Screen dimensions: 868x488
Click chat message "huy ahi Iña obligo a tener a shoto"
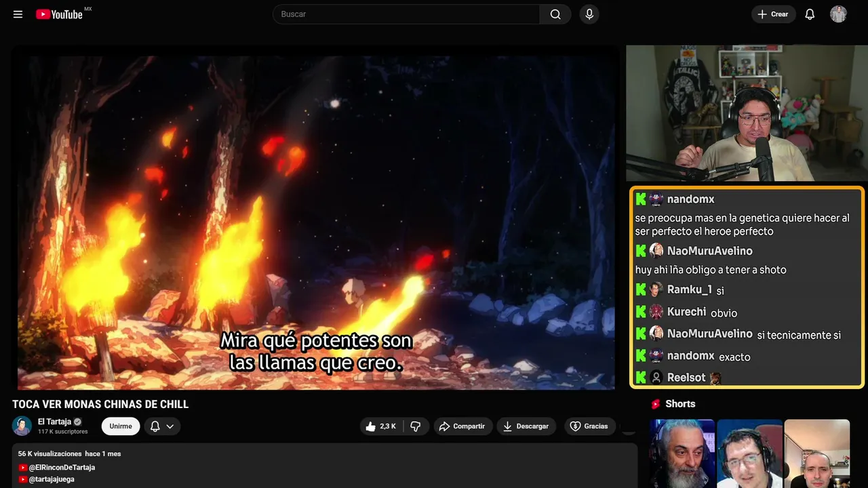711,270
